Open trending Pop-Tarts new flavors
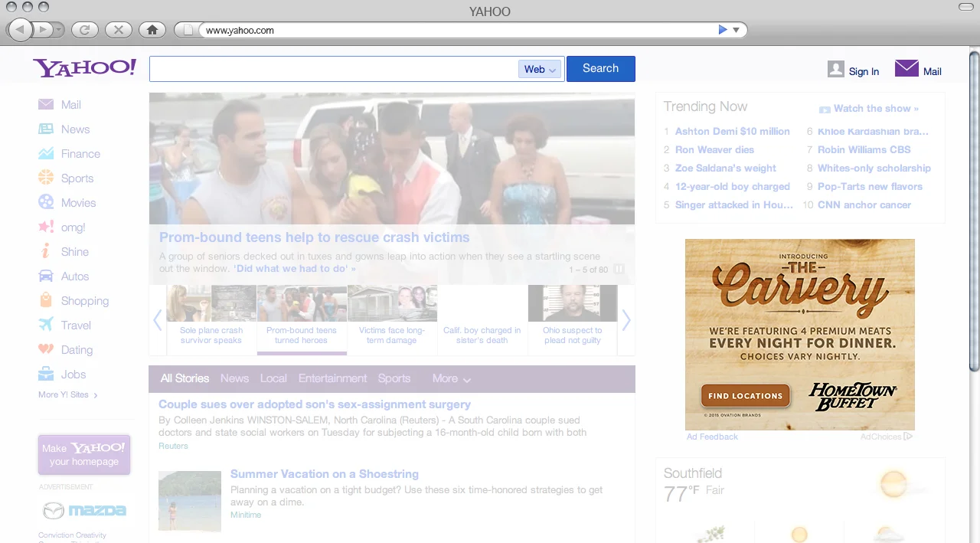Viewport: 980px width, 543px height. click(x=870, y=186)
